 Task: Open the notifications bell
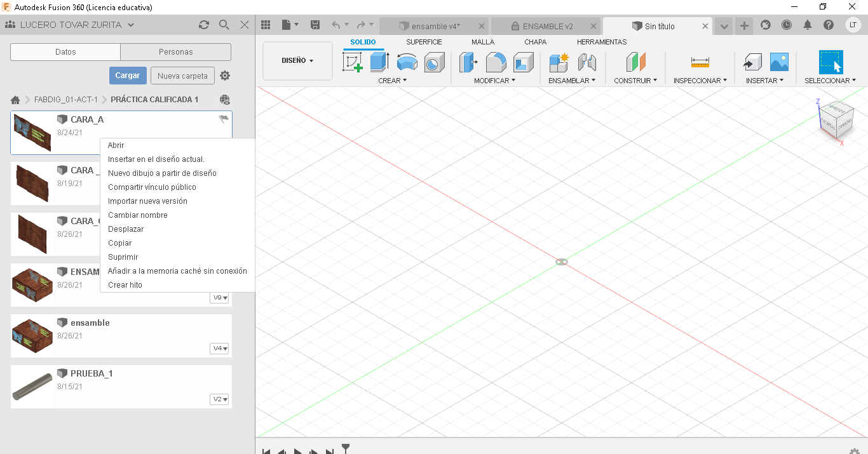[x=808, y=25]
